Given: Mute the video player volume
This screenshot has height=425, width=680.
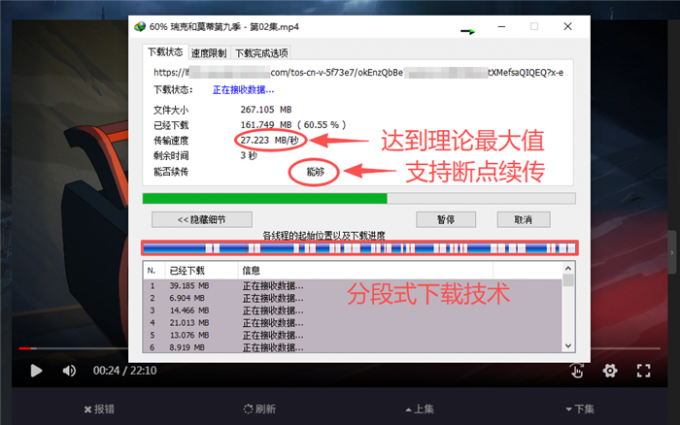Looking at the screenshot, I should (69, 371).
